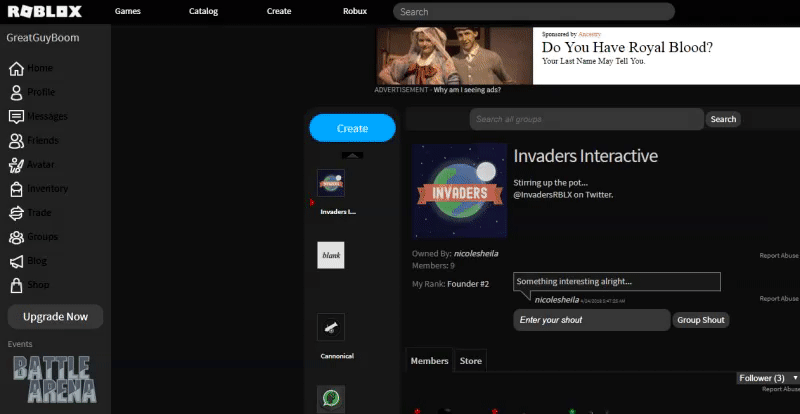Select the green fist group icon
Image resolution: width=800 pixels, height=414 pixels.
coord(331,399)
